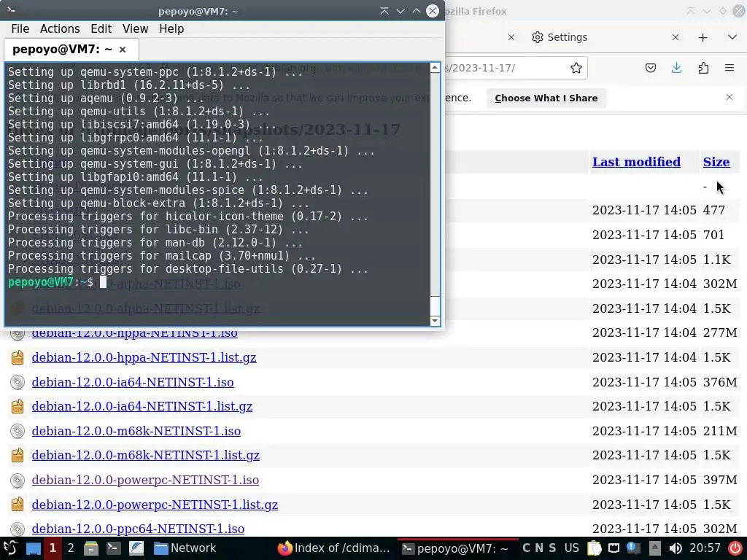747x560 pixels.
Task: Open the volume speaker tray icon
Action: point(675,548)
